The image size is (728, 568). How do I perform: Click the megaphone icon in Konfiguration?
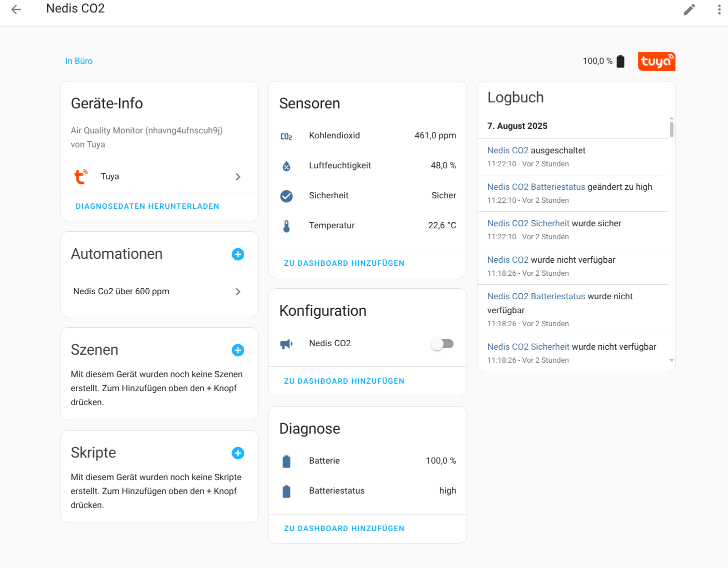click(x=286, y=344)
